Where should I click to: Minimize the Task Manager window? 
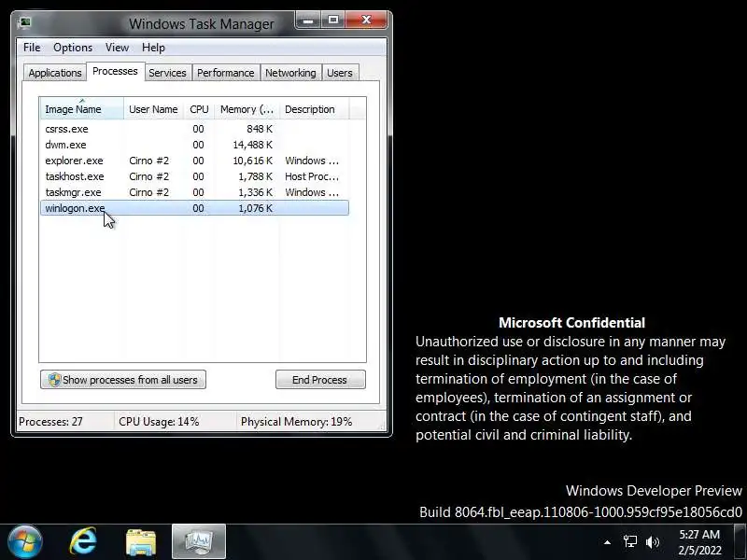(x=308, y=21)
